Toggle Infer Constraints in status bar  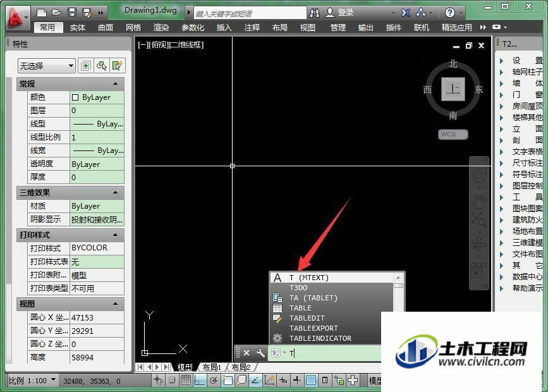click(157, 380)
